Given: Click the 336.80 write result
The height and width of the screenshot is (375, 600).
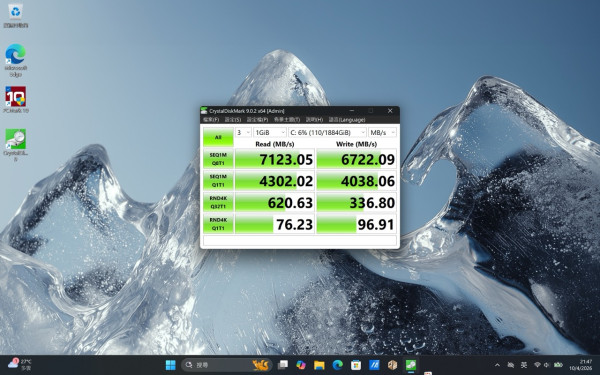Looking at the screenshot, I should (357, 202).
